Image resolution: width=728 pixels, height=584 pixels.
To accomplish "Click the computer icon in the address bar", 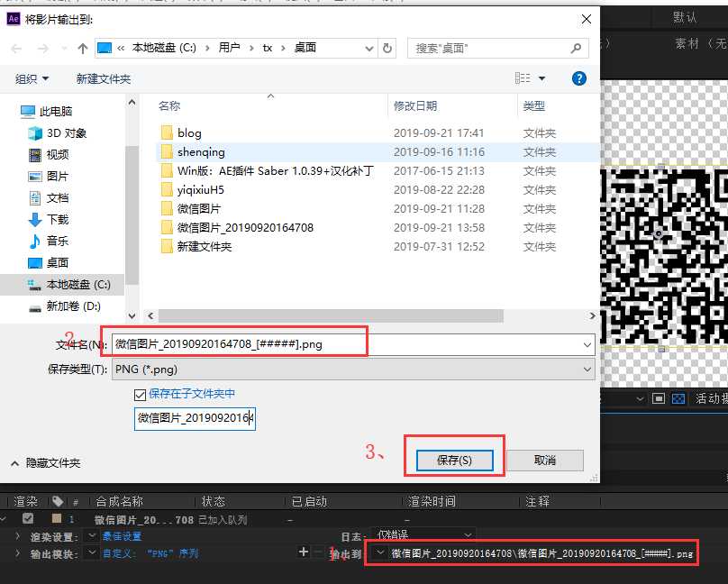I will tap(105, 48).
